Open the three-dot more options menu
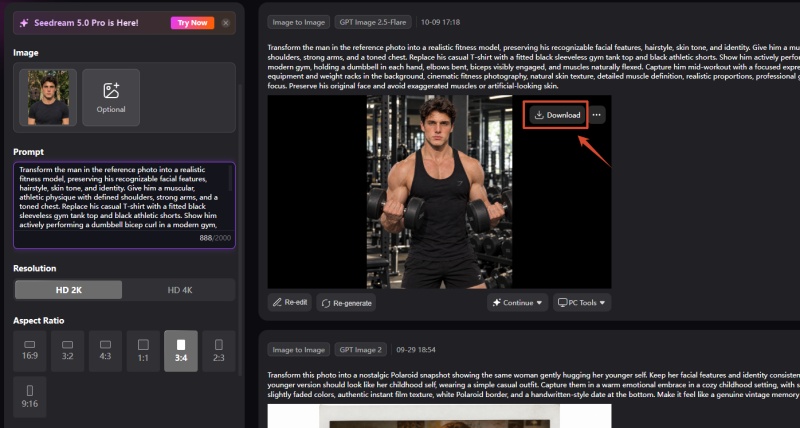This screenshot has width=800, height=428. pos(596,115)
